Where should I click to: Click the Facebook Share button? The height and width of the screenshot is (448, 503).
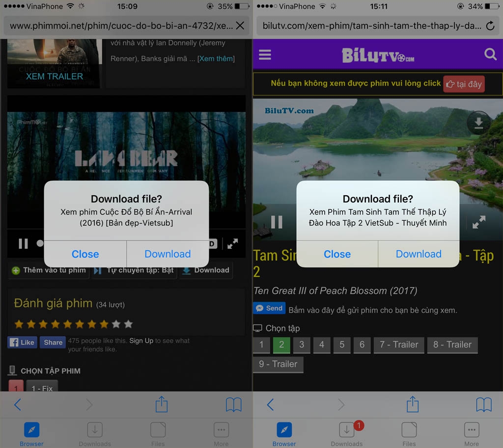click(x=53, y=342)
